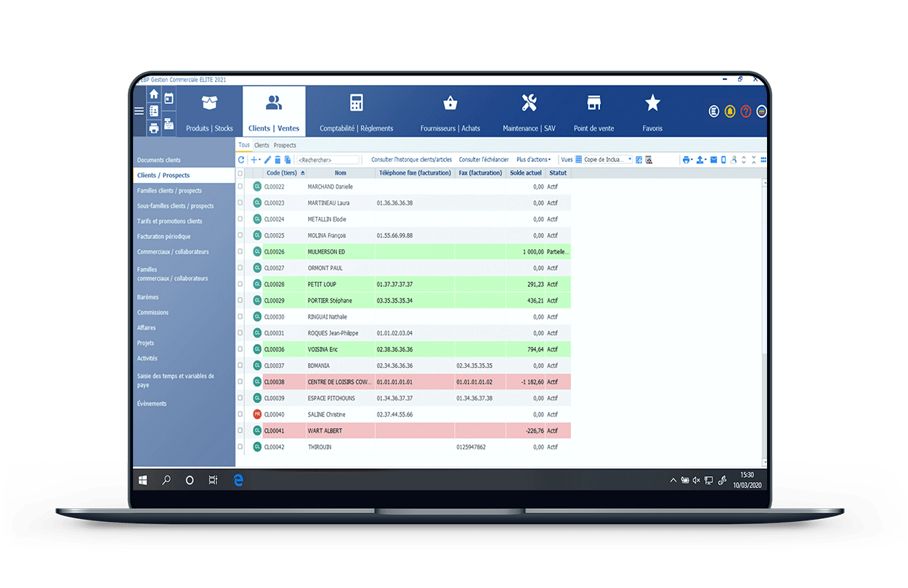Image resolution: width=908 pixels, height=588 pixels.
Task: Click the refresh list icon
Action: tap(241, 160)
